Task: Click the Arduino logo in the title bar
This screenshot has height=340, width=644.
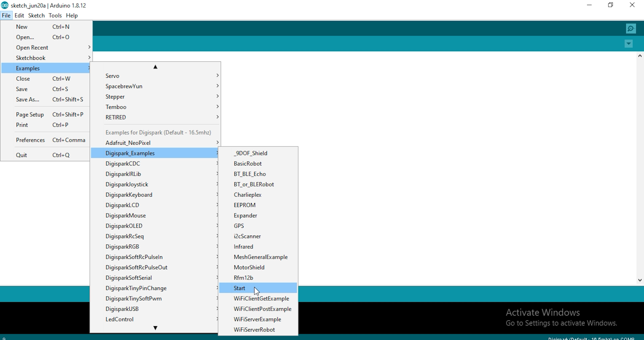Action: (5, 5)
